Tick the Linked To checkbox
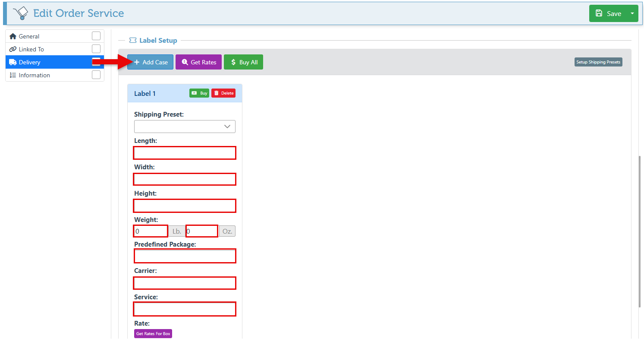The height and width of the screenshot is (339, 644). point(96,49)
